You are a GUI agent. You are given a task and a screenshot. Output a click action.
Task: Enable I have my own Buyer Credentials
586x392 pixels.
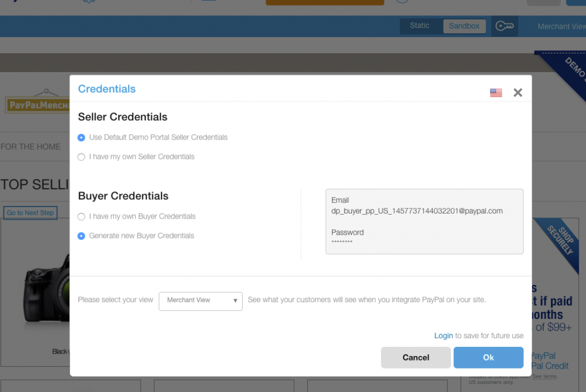81,216
